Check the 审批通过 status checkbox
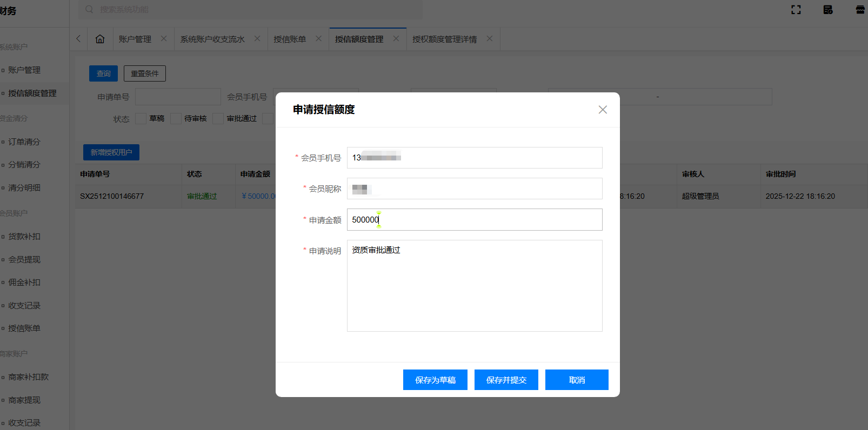 218,119
